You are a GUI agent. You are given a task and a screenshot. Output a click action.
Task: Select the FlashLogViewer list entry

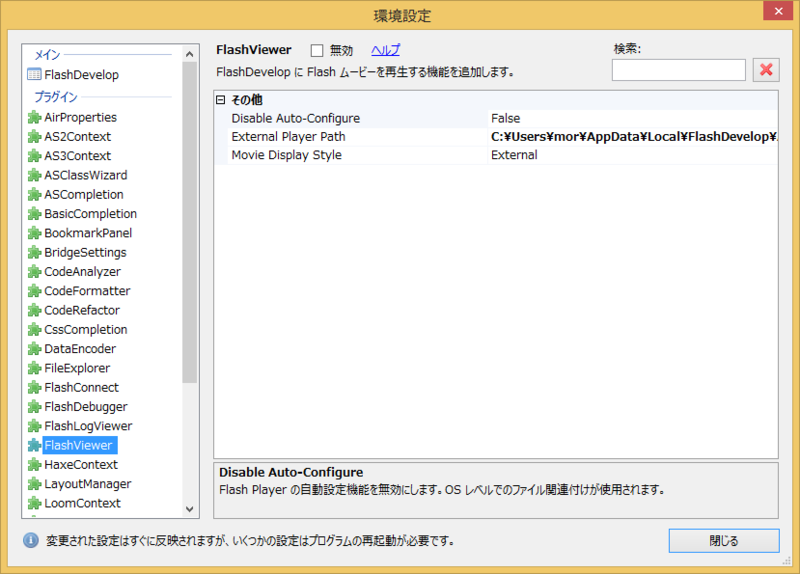coord(88,426)
